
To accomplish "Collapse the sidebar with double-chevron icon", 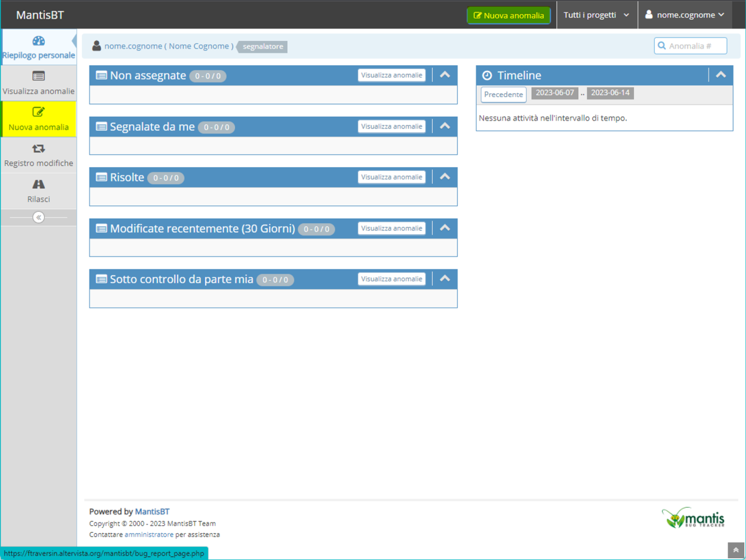I will pyautogui.click(x=39, y=218).
